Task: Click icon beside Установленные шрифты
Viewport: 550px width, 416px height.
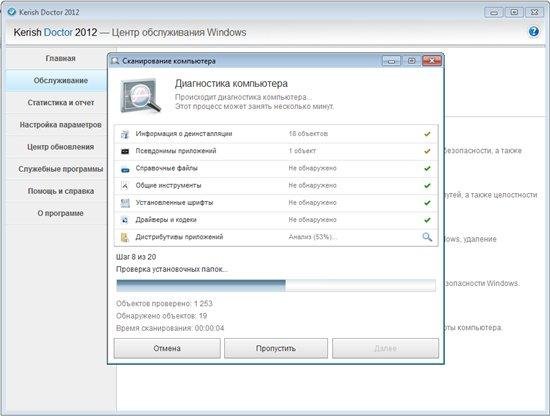Action: [x=125, y=203]
